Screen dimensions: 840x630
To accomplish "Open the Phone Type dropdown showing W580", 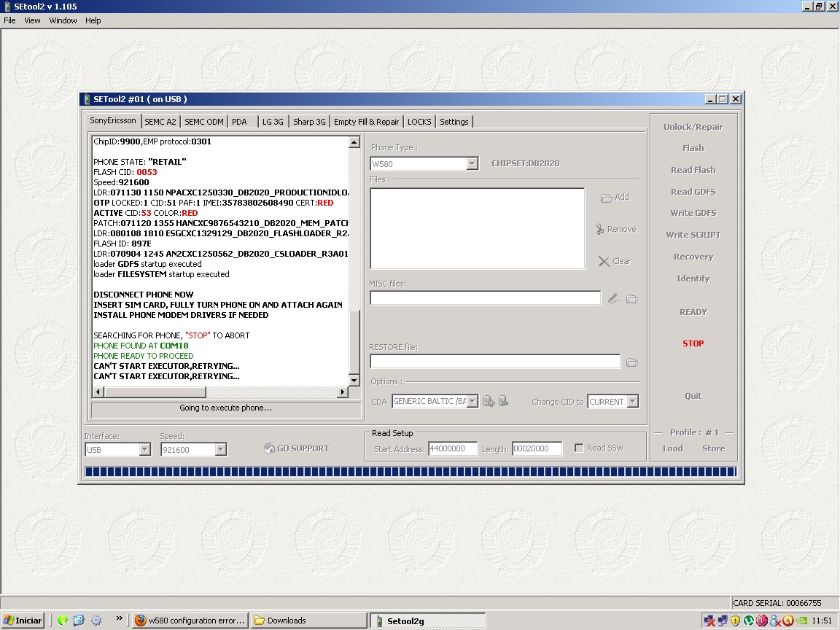I will point(472,163).
